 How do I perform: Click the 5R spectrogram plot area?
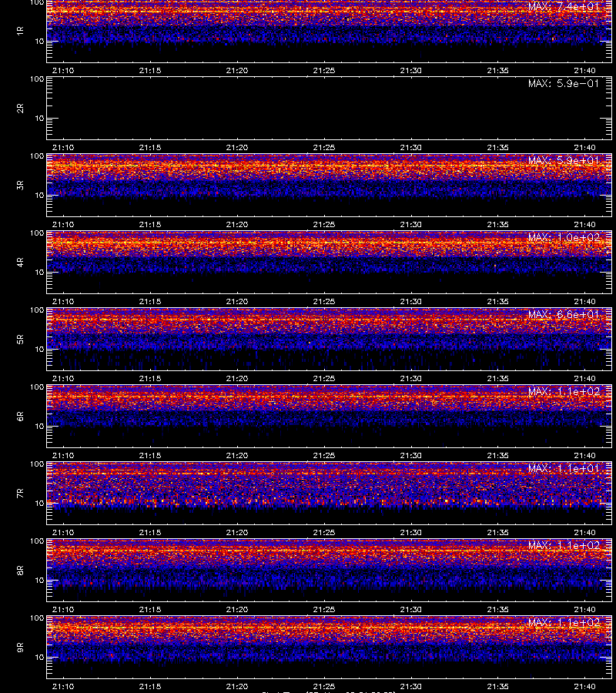[330, 339]
